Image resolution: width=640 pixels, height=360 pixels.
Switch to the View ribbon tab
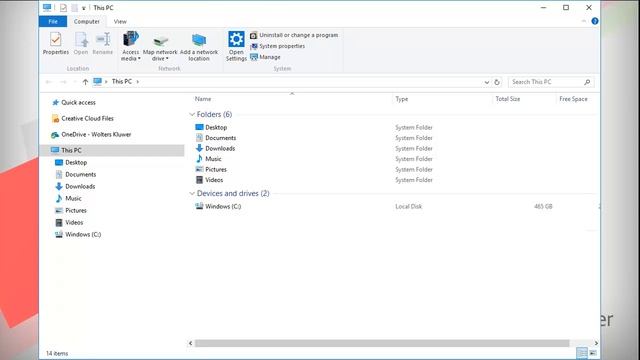click(120, 21)
